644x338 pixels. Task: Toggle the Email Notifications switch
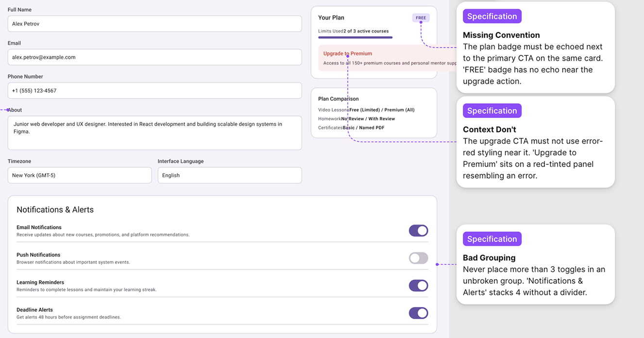418,231
